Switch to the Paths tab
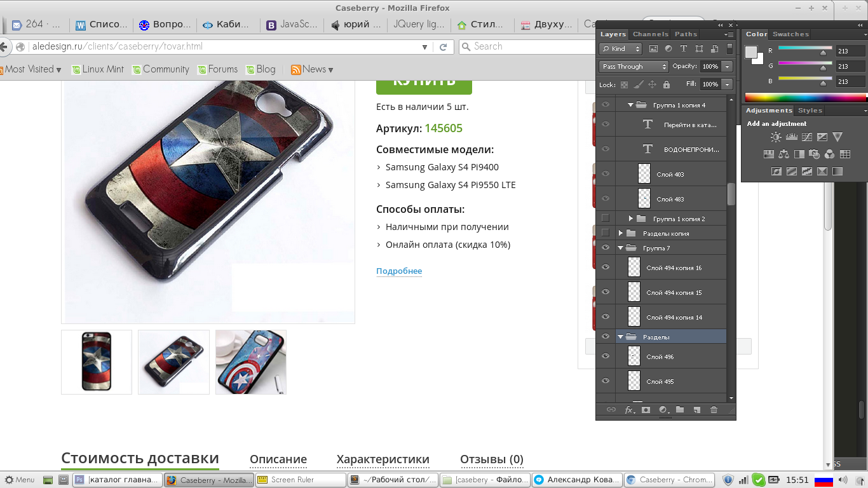The width and height of the screenshot is (868, 488). click(686, 34)
